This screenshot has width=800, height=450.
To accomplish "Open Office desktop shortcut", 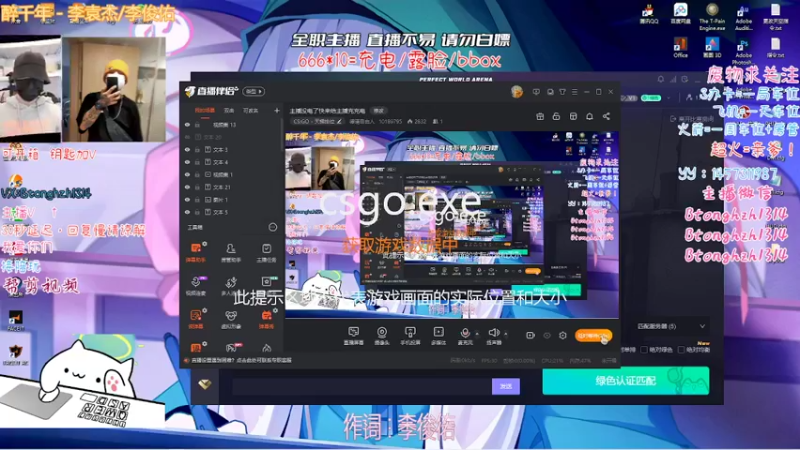I will click(x=680, y=47).
